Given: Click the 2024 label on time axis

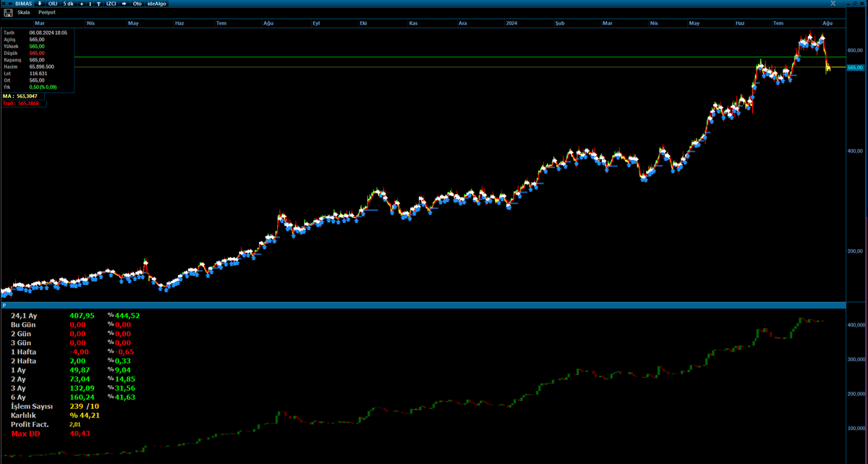Looking at the screenshot, I should [512, 23].
